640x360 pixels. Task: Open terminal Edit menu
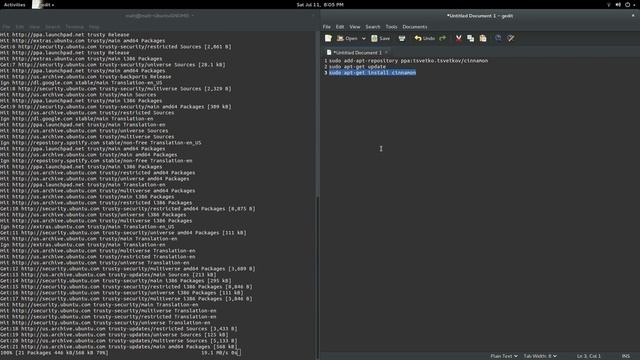[x=20, y=27]
